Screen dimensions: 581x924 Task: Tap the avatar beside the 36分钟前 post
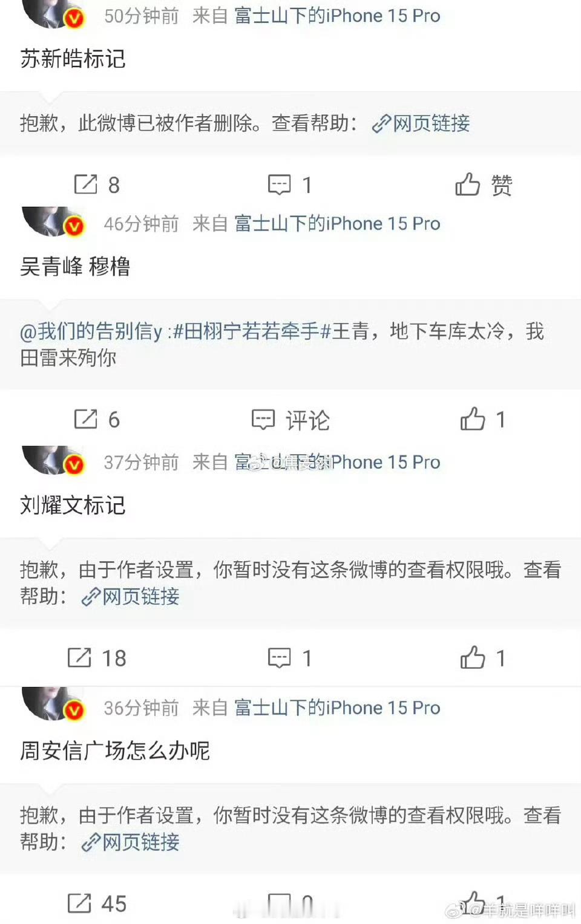click(x=53, y=703)
